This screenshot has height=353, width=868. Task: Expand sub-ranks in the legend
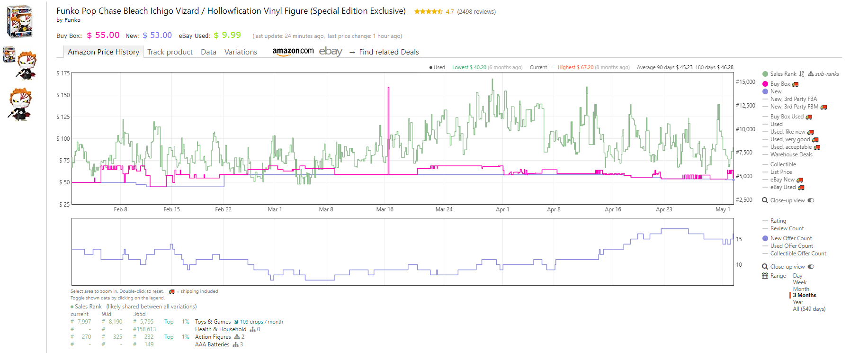tap(827, 74)
